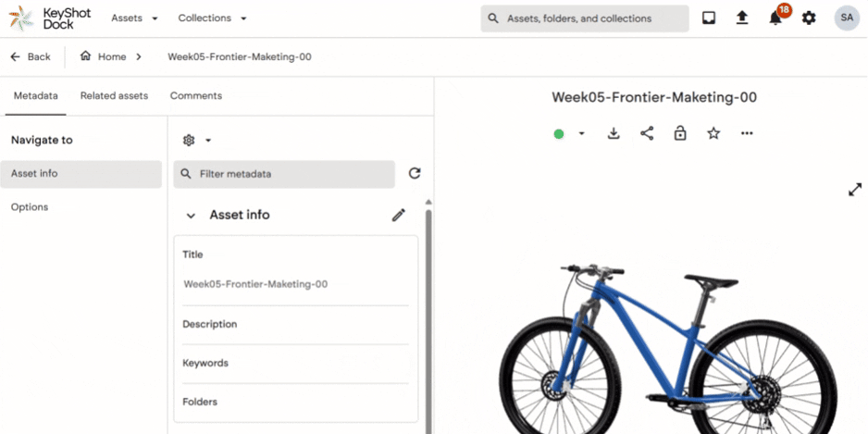The height and width of the screenshot is (434, 868).
Task: Open the Collections dropdown menu
Action: (x=212, y=19)
